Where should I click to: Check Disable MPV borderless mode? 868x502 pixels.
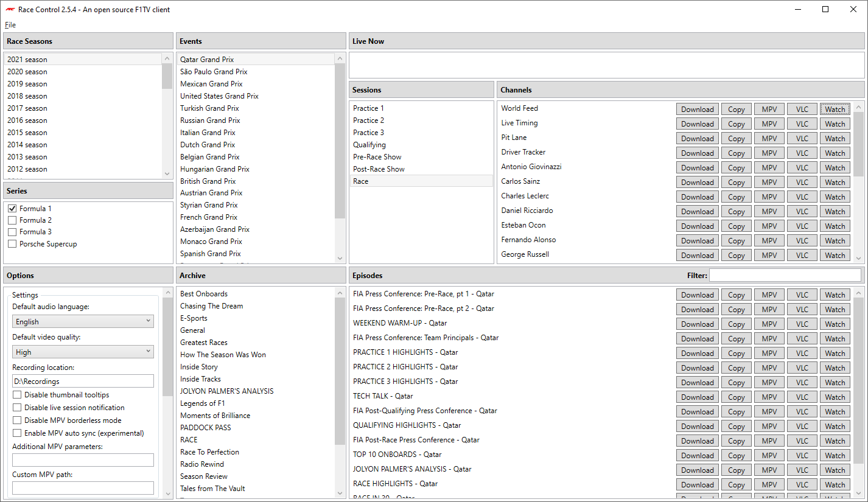pos(17,420)
